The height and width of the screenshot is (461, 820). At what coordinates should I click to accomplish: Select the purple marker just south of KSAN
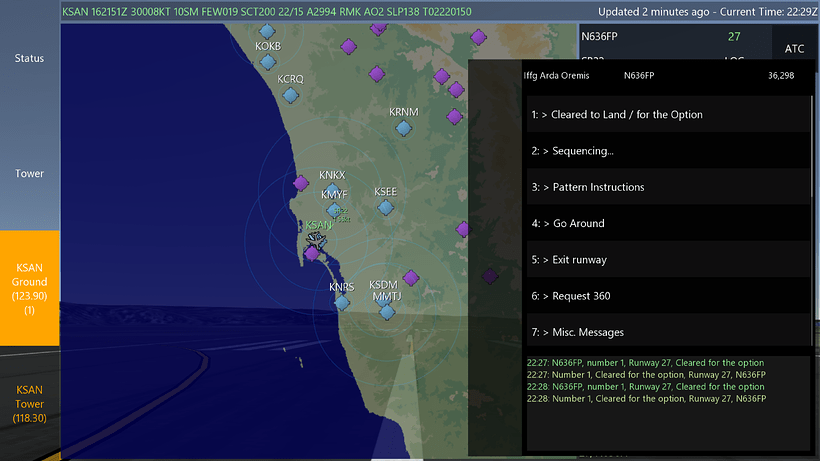312,253
